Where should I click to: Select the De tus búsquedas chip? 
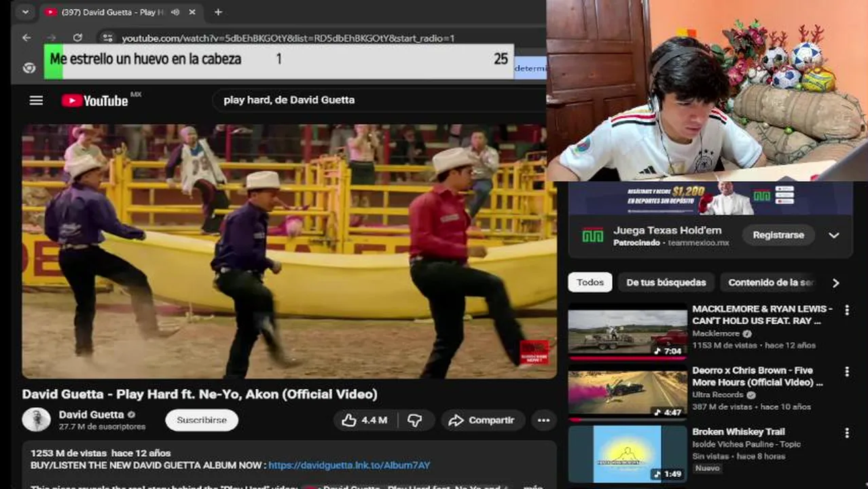[666, 283]
